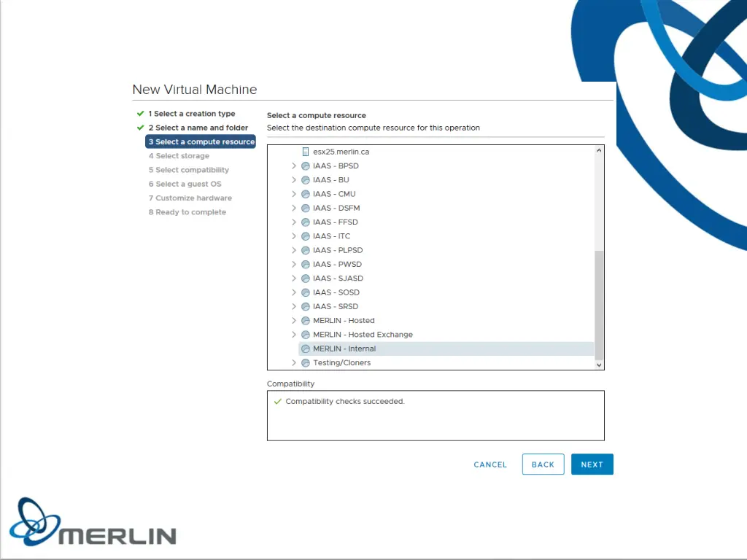
Task: Expand the IAAS - BU tree node
Action: [294, 180]
